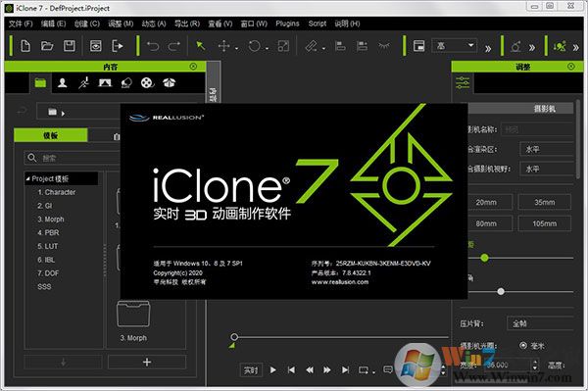
Task: Select the 3. Morph tree item
Action: pyautogui.click(x=51, y=220)
